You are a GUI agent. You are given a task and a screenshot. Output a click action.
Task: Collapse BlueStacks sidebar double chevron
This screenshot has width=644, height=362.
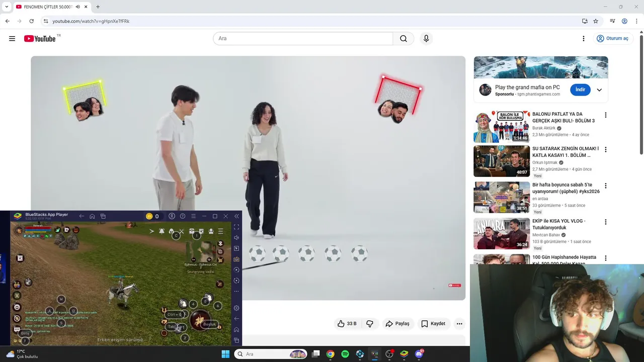pyautogui.click(x=236, y=216)
